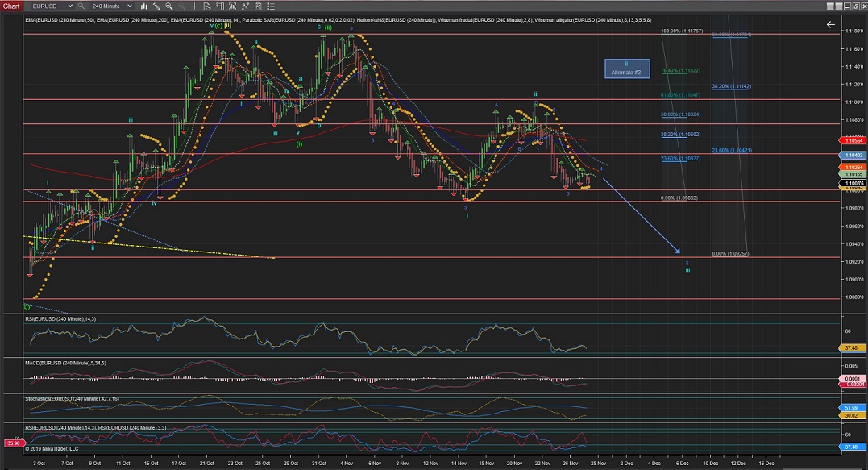This screenshot has width=868, height=470.
Task: Click the red Chart tab label
Action: pyautogui.click(x=11, y=6)
